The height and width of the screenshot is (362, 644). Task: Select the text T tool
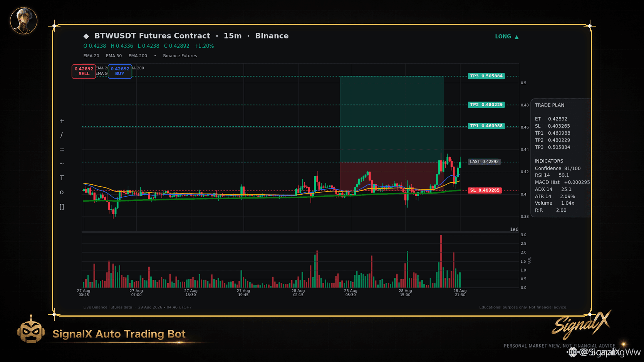[62, 178]
